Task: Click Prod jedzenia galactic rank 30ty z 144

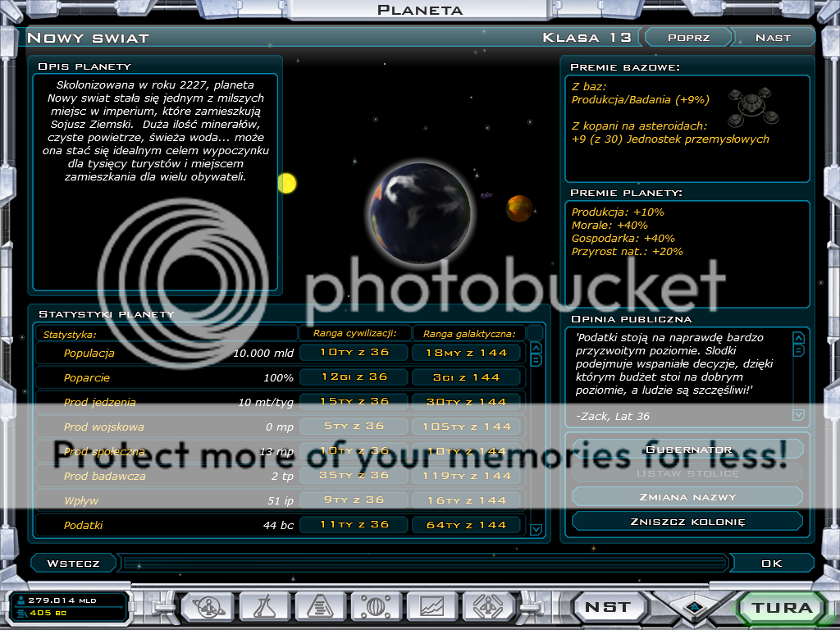Action: pos(467,402)
